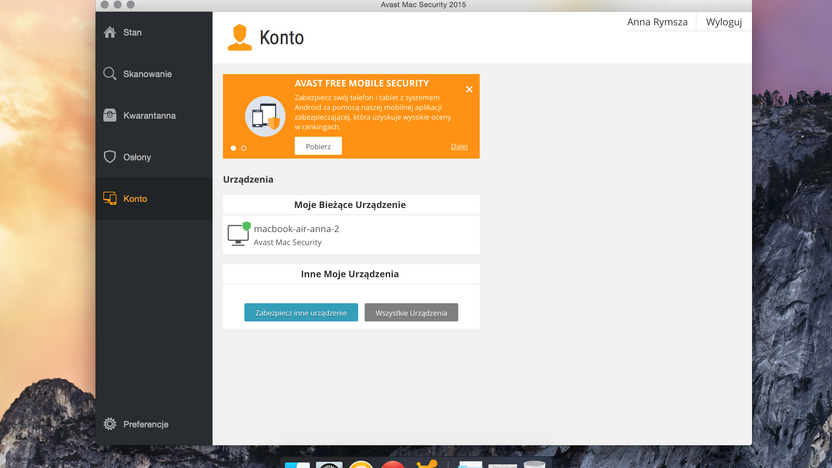The image size is (832, 468).
Task: Click the AVAST FREE MOBILE SECURITY title
Action: pos(362,83)
